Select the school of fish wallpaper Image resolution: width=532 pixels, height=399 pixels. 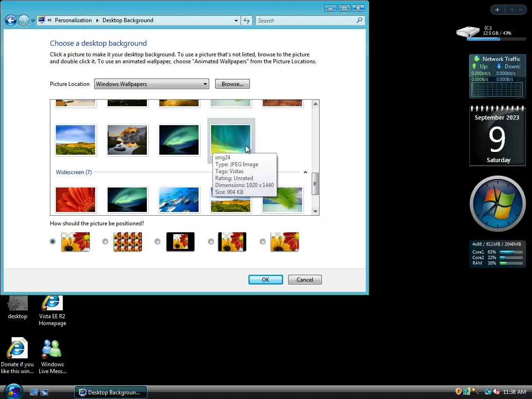click(x=179, y=199)
